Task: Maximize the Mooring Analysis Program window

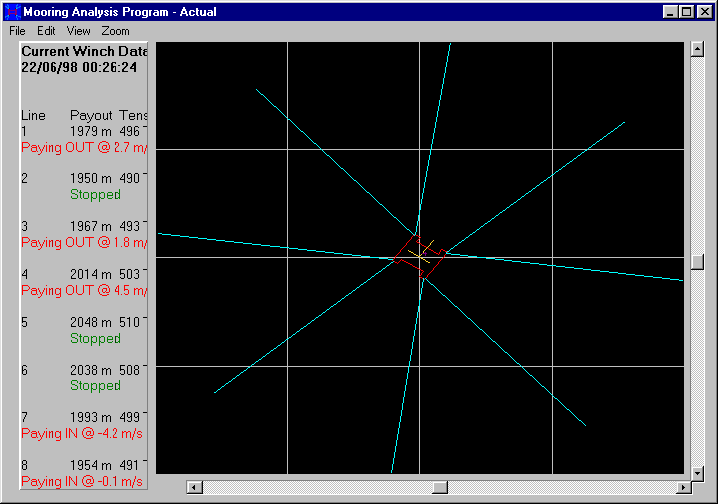Action: point(686,12)
